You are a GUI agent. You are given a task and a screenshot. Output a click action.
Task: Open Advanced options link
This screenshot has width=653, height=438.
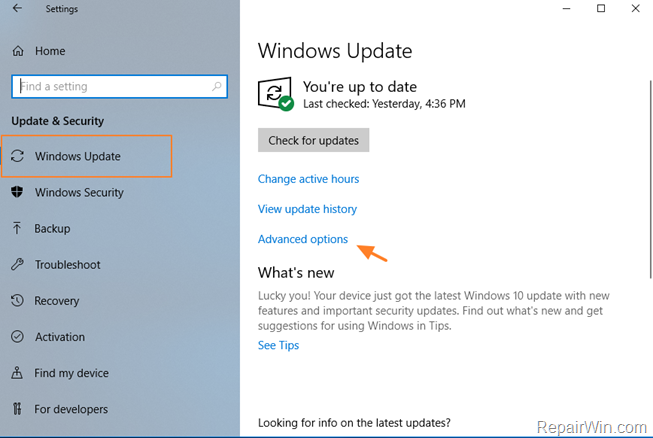tap(303, 239)
